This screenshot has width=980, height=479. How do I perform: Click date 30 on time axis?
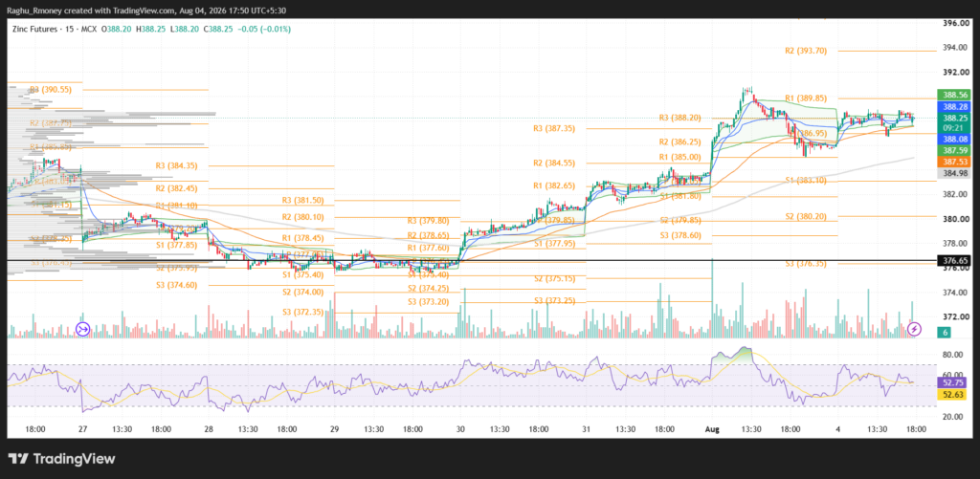coord(460,429)
